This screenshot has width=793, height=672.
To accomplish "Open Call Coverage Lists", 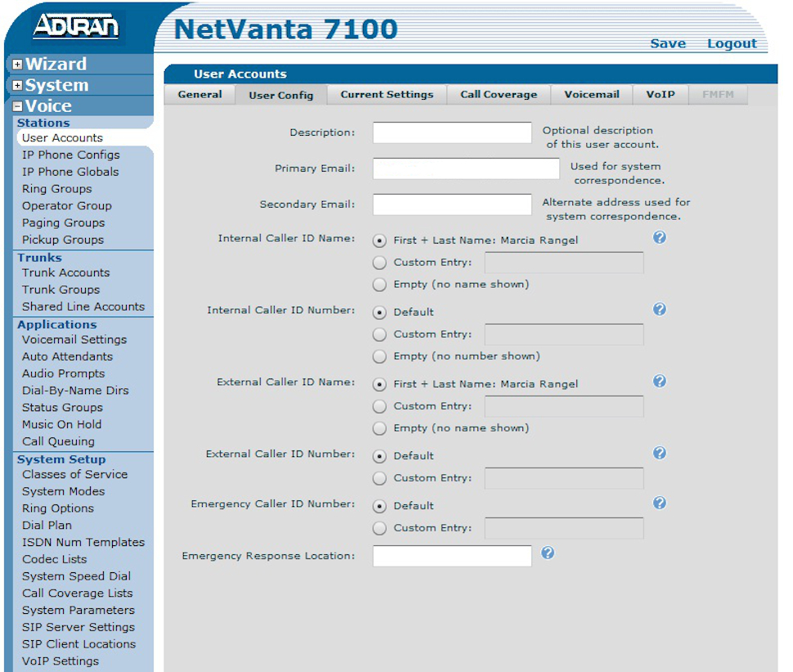I will point(77,594).
